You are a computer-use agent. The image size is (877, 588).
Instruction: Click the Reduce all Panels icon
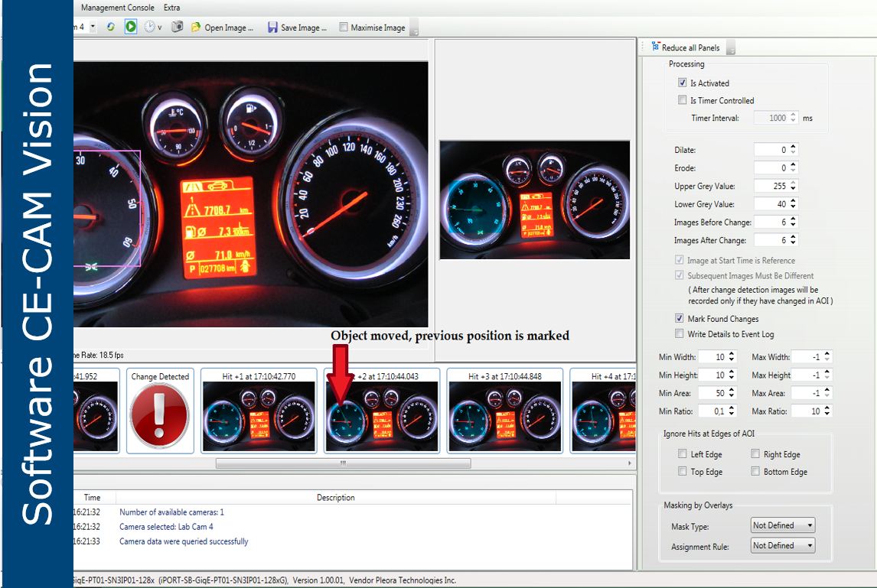tap(655, 47)
